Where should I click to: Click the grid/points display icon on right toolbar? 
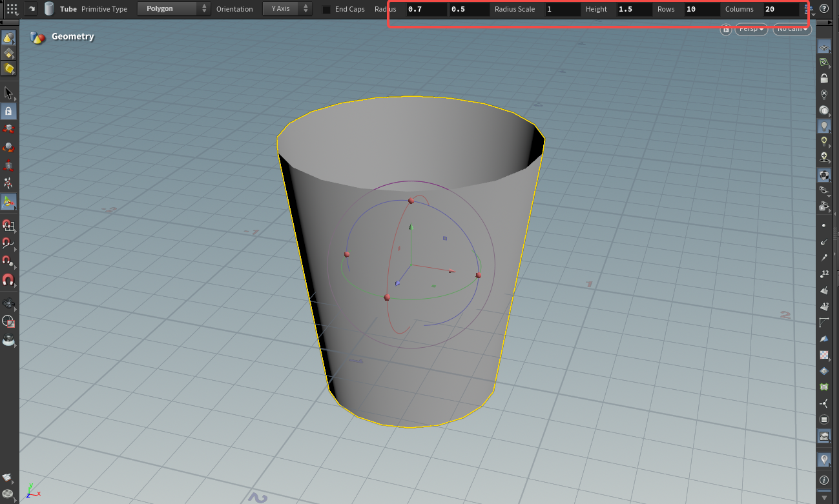coord(824,225)
